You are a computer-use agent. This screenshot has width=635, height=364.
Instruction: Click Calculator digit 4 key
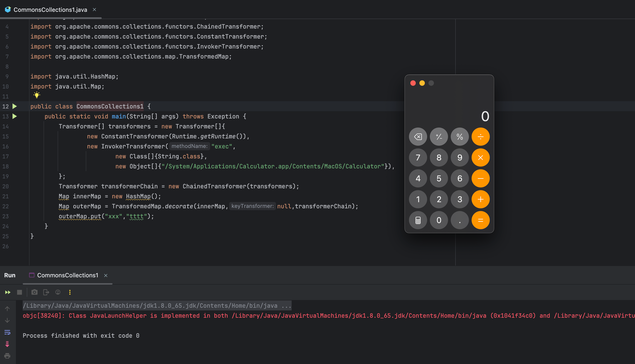tap(418, 179)
